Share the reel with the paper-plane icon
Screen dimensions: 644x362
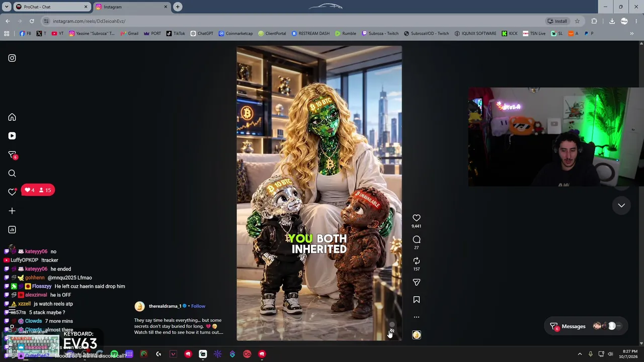417,283
